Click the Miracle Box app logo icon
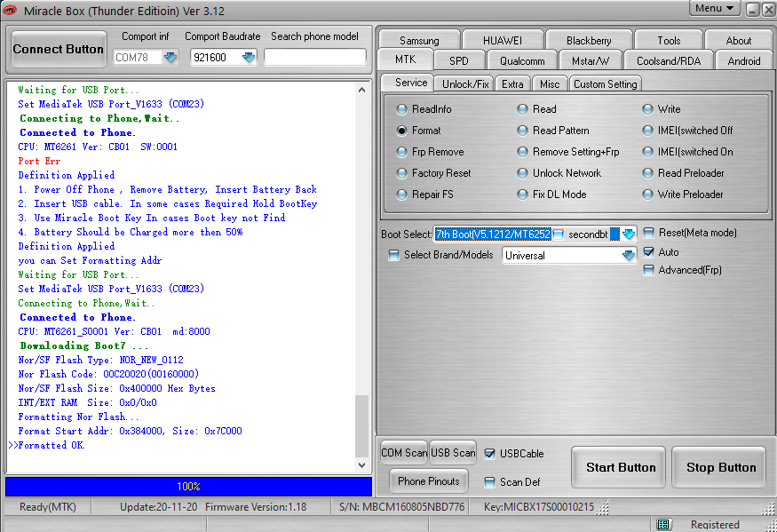 (x=10, y=10)
